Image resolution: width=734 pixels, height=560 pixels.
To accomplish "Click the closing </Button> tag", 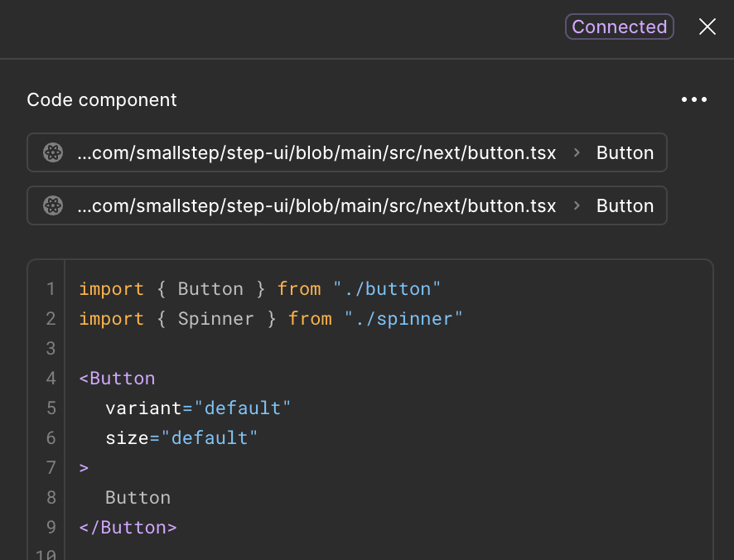I will [128, 528].
